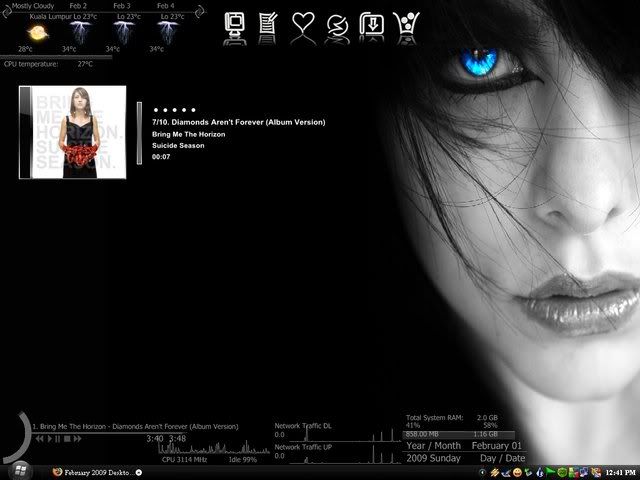Click the green round shield tray icon

562,473
